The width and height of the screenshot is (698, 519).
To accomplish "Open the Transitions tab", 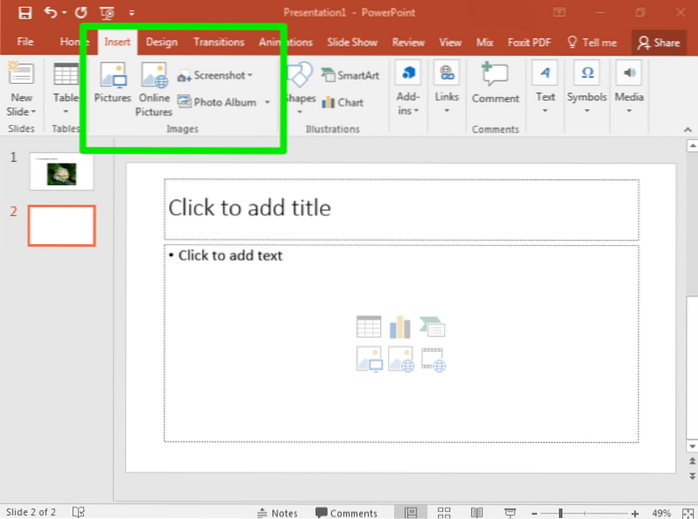I will coord(219,42).
